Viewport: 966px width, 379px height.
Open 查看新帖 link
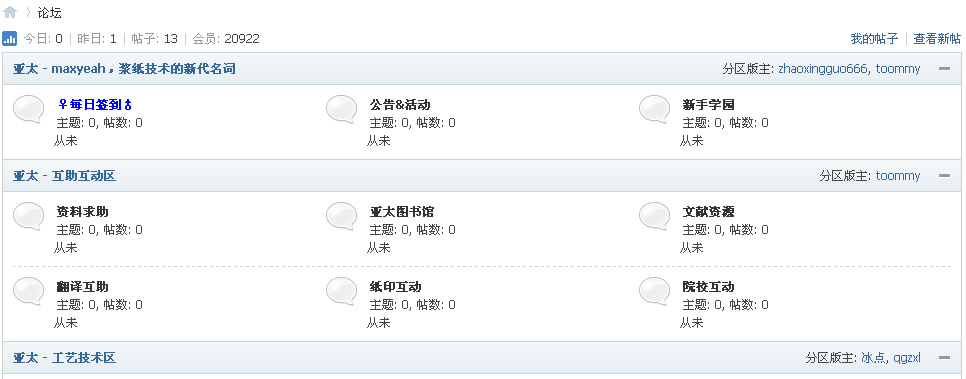[936, 39]
